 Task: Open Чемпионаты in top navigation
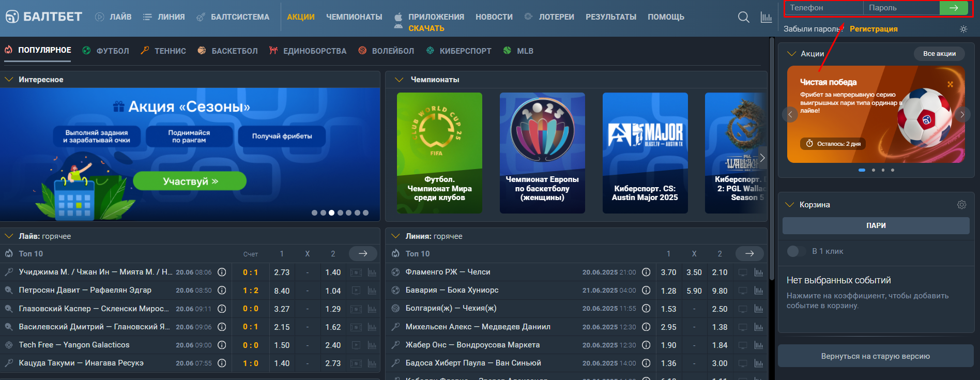tap(354, 17)
